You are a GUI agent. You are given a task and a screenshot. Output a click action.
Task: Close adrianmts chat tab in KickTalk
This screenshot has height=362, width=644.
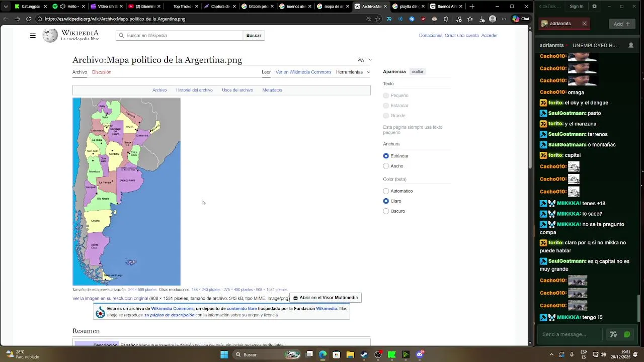click(584, 24)
